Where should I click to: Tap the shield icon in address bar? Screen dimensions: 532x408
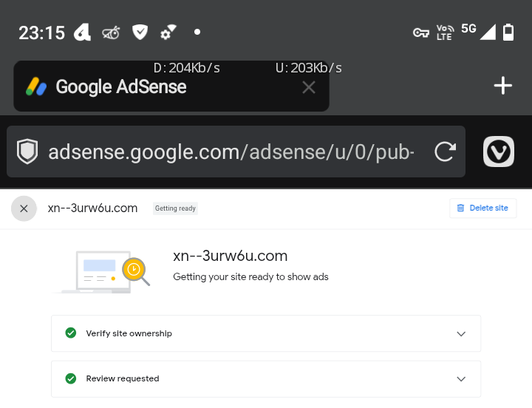coord(28,152)
